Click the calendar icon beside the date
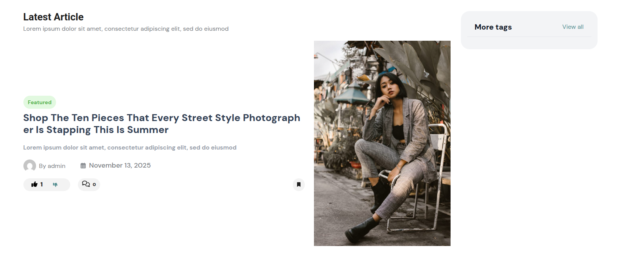 [83, 166]
